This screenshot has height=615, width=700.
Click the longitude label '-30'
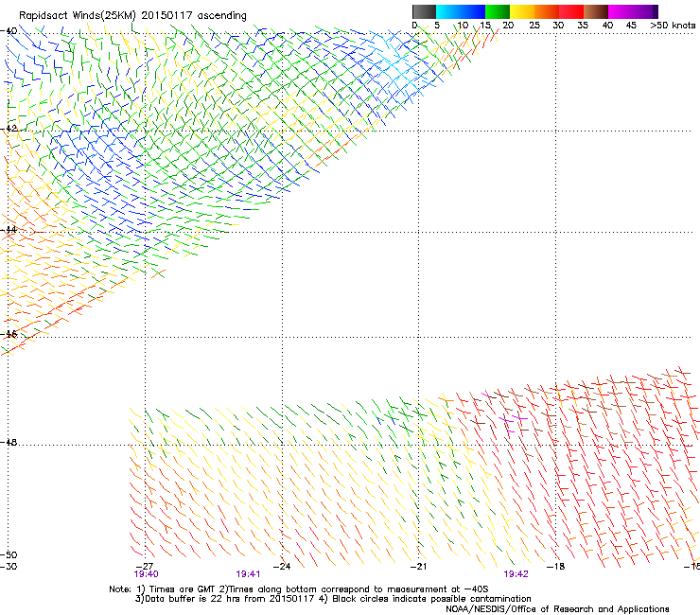click(x=9, y=567)
